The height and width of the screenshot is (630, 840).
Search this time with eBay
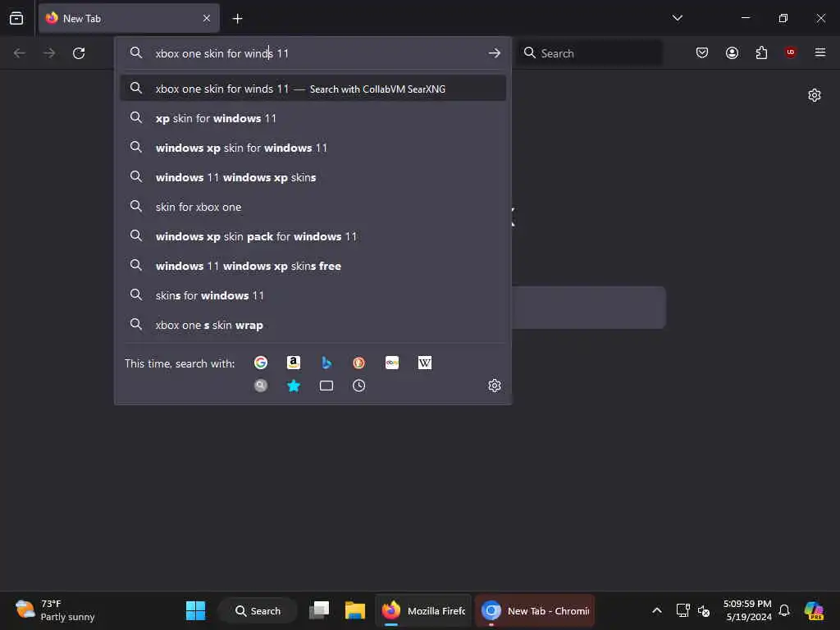(391, 363)
